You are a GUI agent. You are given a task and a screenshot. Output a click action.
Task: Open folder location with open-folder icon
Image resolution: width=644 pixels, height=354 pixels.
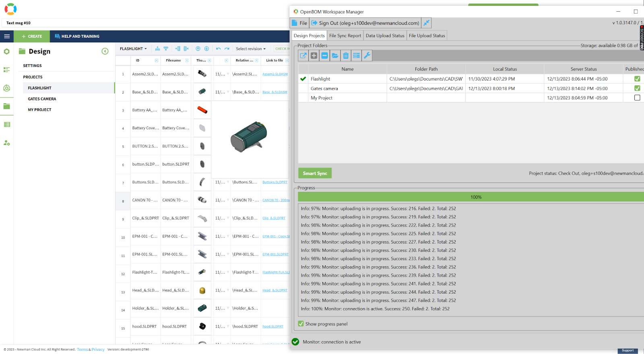335,56
